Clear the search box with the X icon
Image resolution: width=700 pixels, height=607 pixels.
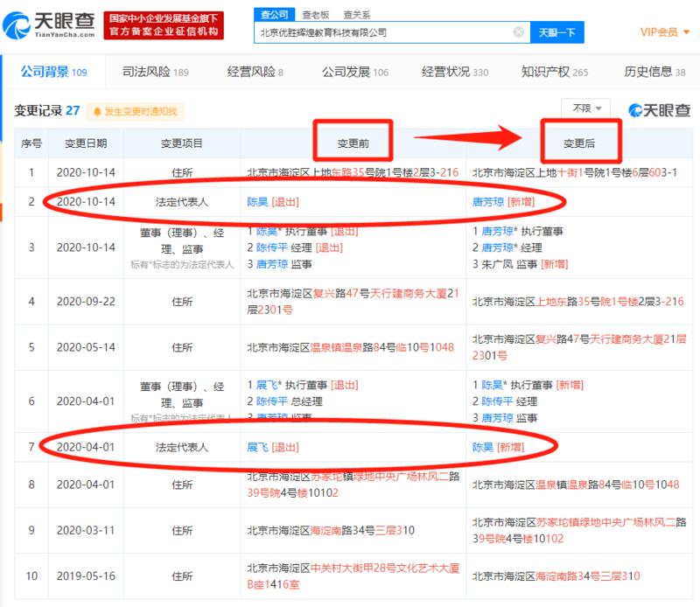point(518,32)
